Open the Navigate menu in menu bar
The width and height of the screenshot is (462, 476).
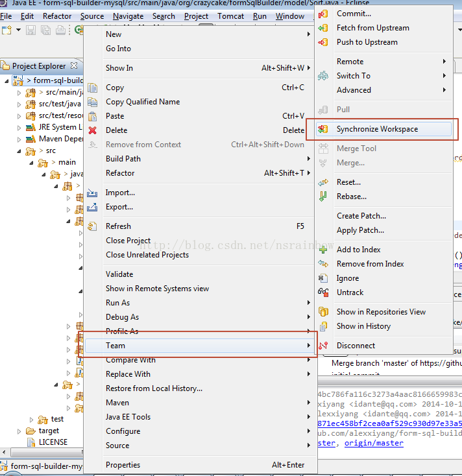tap(128, 16)
